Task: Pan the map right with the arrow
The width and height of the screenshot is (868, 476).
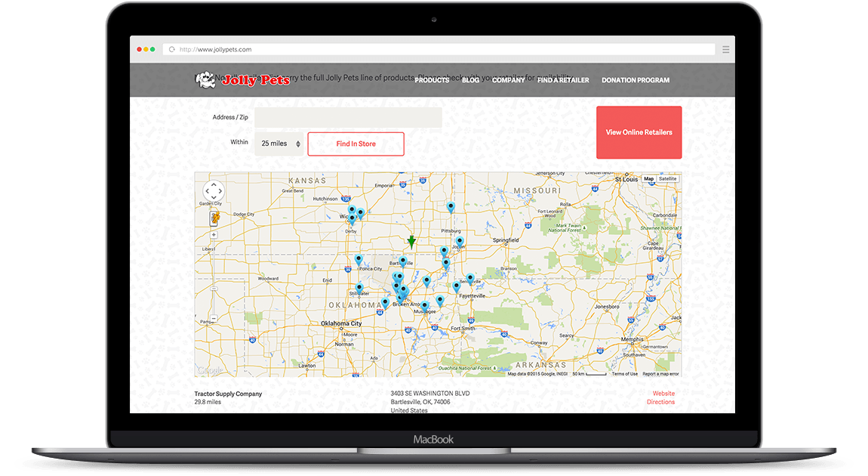Action: 220,191
